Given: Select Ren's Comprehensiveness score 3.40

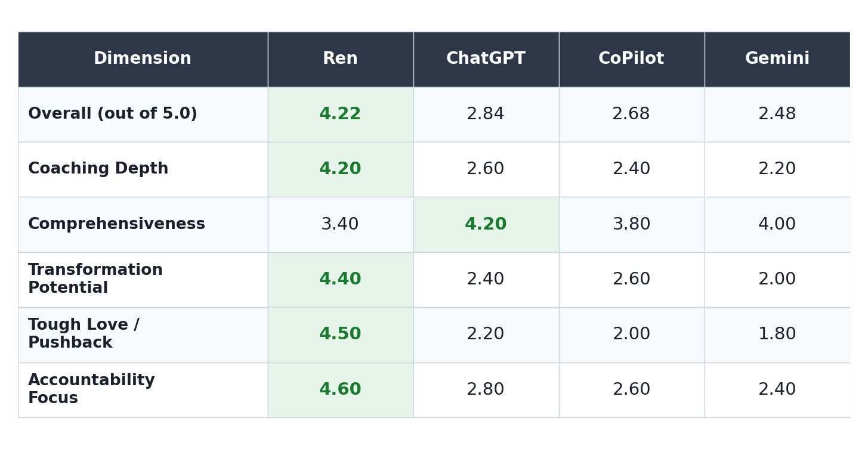Looking at the screenshot, I should coord(340,225).
